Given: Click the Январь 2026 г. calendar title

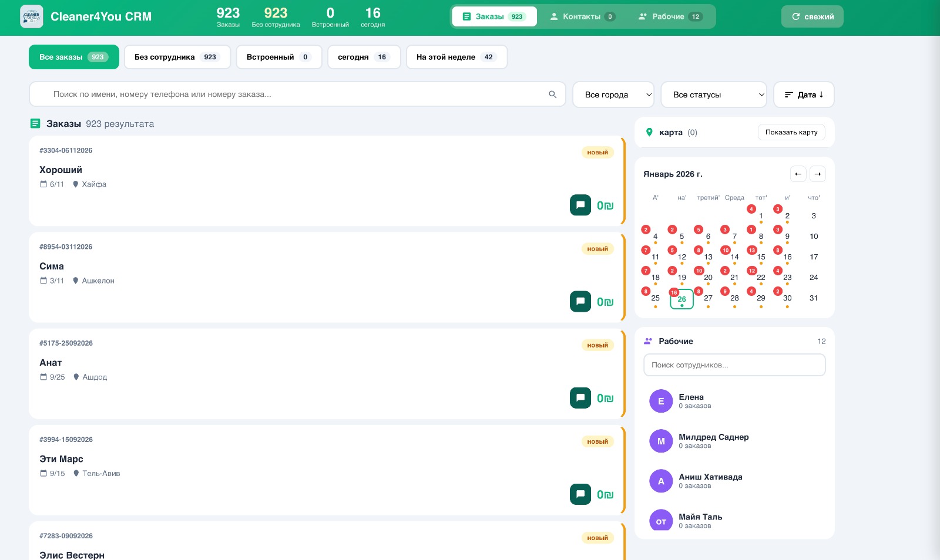Looking at the screenshot, I should (673, 174).
